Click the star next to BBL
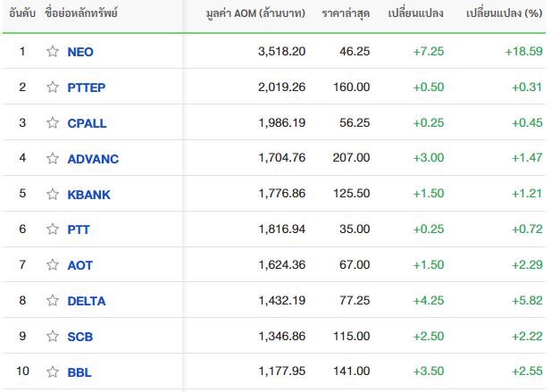This screenshot has width=560, height=392. tap(53, 371)
